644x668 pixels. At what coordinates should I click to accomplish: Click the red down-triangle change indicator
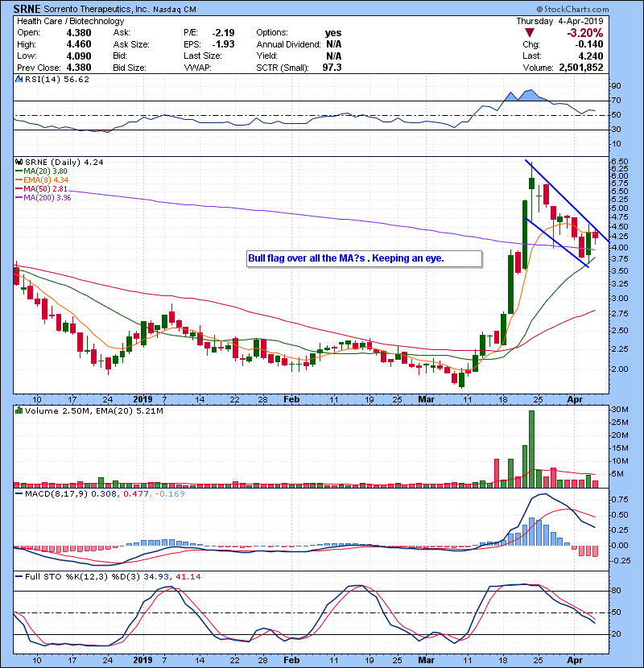tap(530, 33)
